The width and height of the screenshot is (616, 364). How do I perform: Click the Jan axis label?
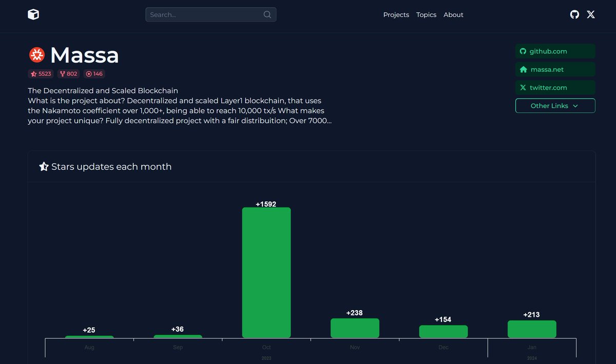click(532, 348)
